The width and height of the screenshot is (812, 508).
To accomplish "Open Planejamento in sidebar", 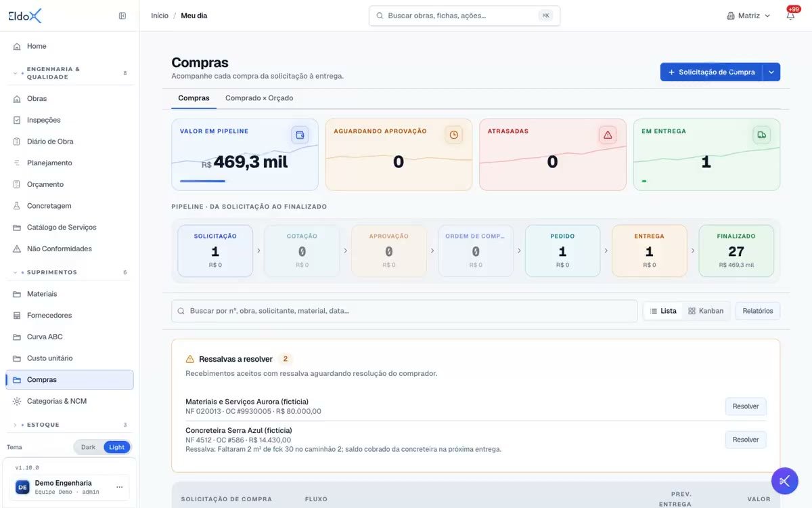I will point(70,163).
